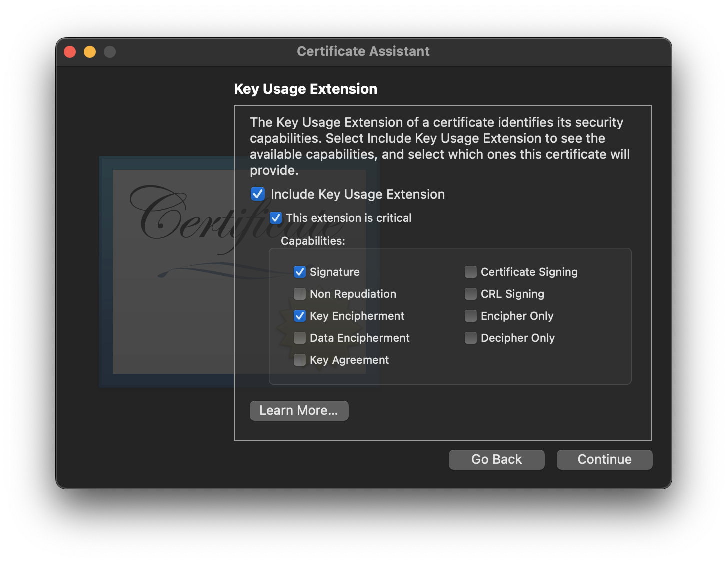Enable the Certificate Signing capability
The width and height of the screenshot is (728, 563).
470,272
